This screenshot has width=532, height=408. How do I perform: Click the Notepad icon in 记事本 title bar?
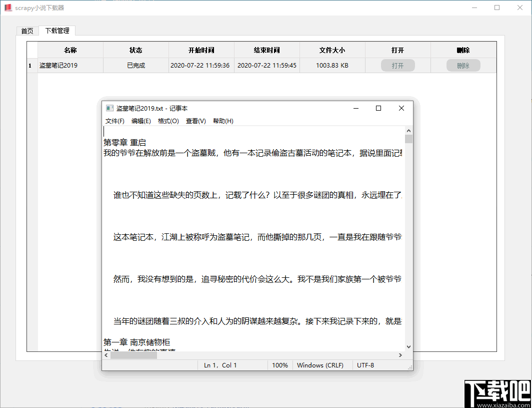pos(109,108)
